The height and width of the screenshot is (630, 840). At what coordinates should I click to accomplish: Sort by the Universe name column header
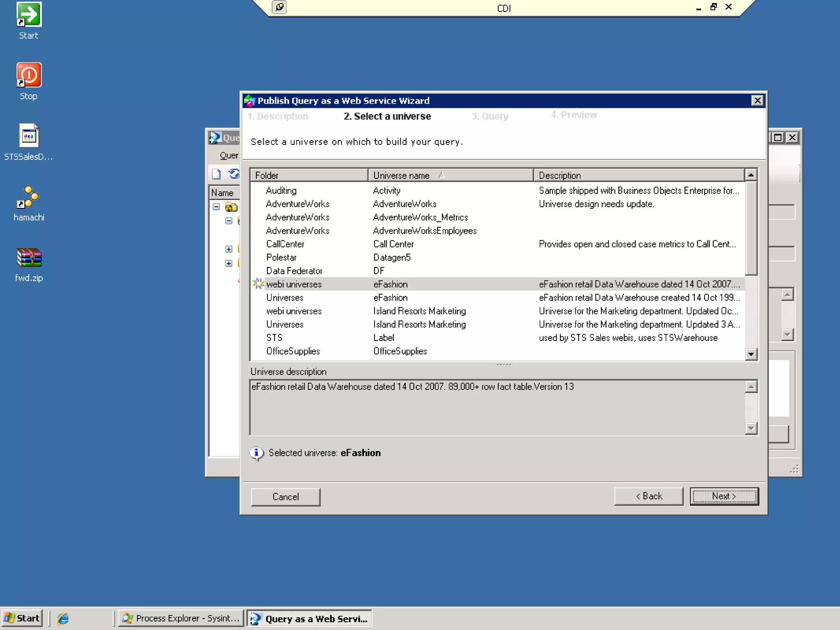[x=451, y=175]
